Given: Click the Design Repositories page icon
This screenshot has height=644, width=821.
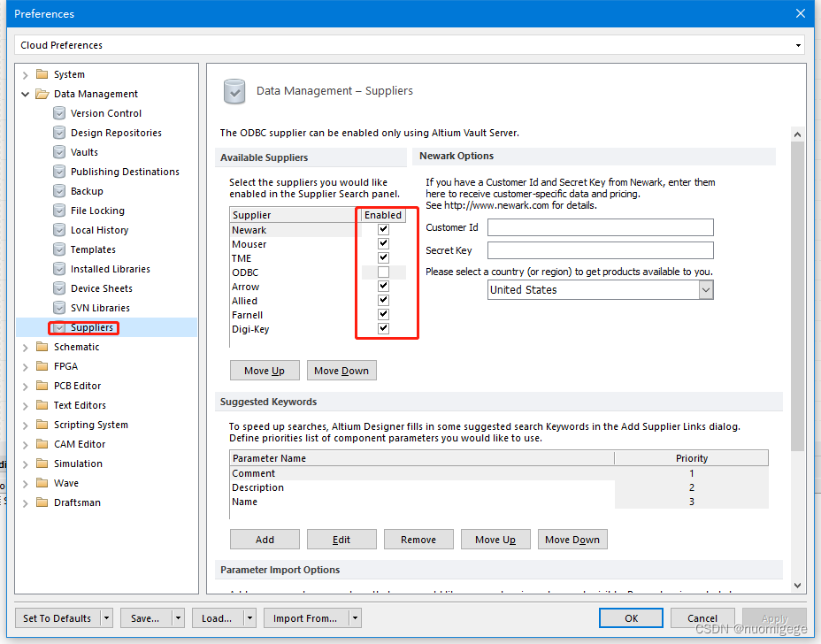Looking at the screenshot, I should click(x=59, y=133).
